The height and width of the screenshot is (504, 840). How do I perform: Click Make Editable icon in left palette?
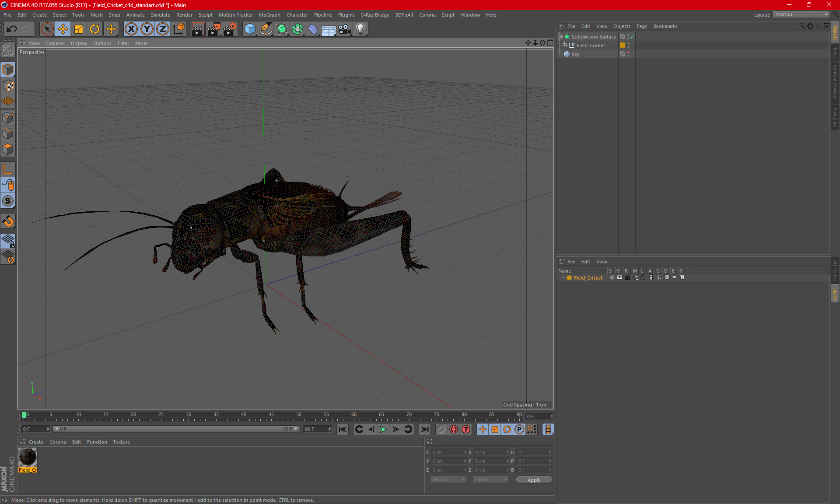coord(8,50)
